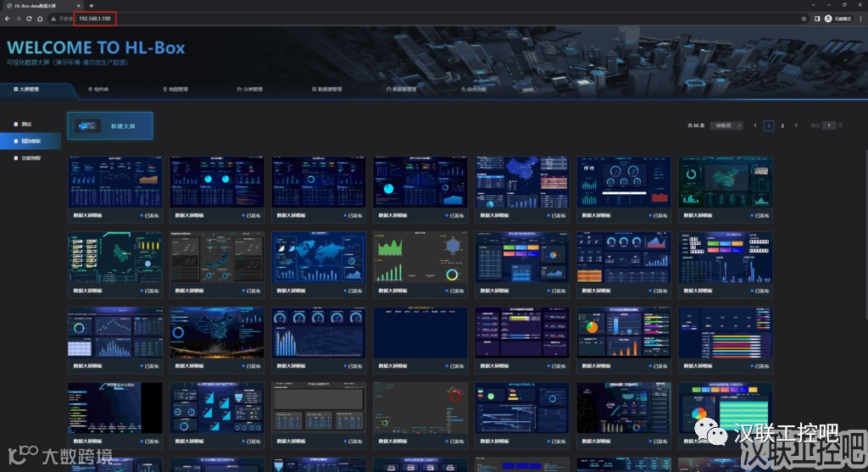Reload the HL-Box page
The width and height of the screenshot is (868, 472).
click(29, 19)
